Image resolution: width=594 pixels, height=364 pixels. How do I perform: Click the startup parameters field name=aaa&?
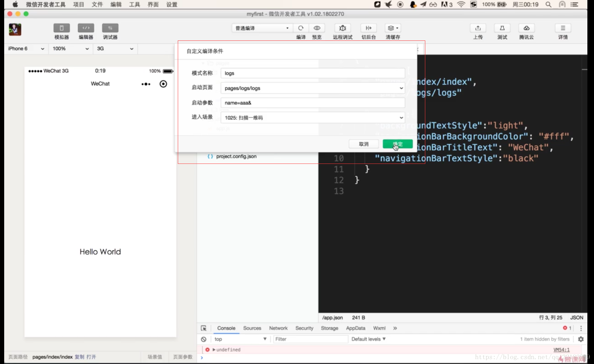313,103
